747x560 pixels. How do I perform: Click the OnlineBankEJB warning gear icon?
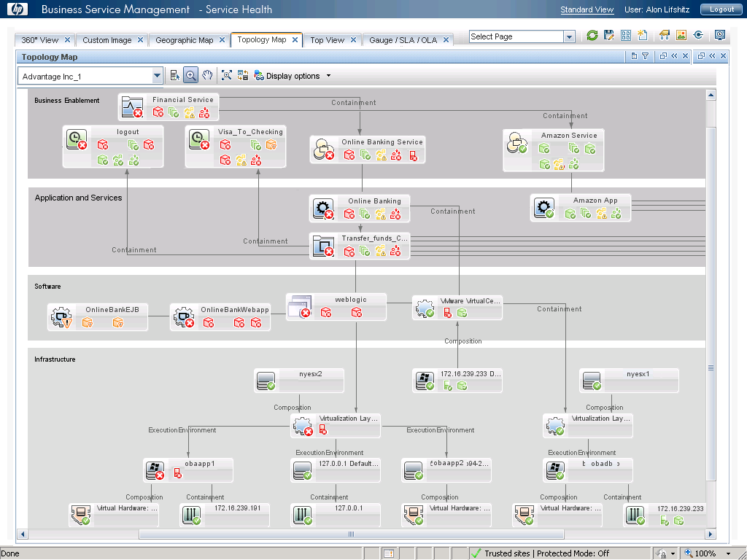point(61,317)
